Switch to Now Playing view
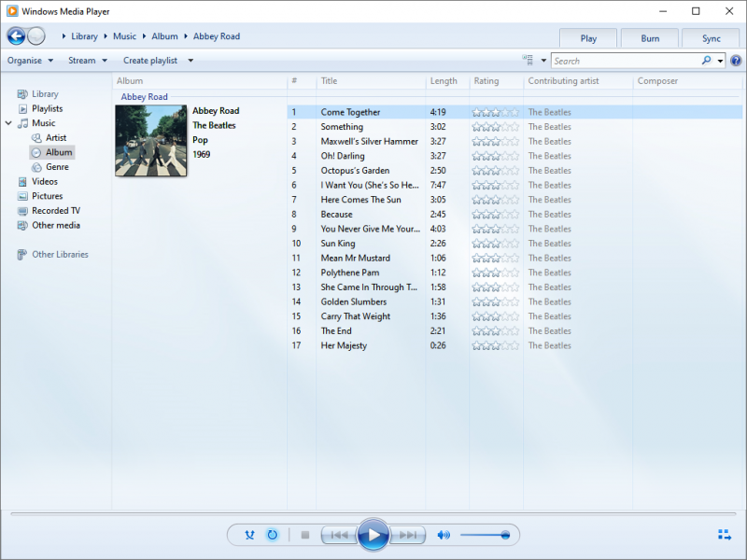 click(x=724, y=535)
